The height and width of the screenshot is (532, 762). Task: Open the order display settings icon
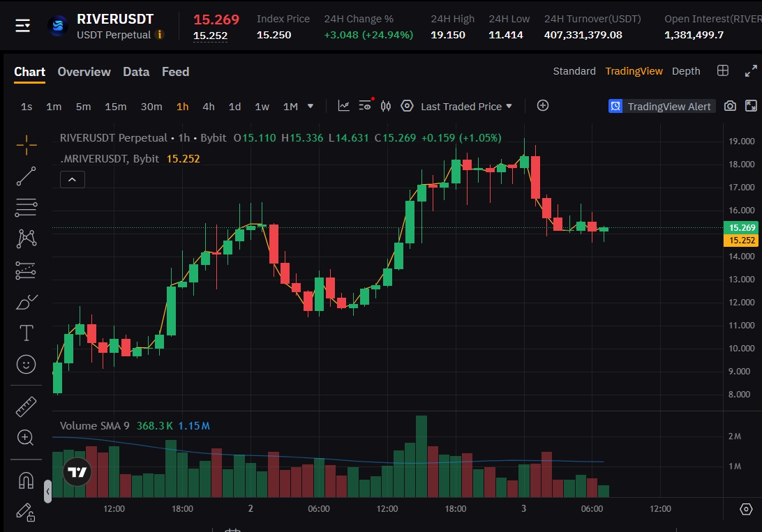(x=365, y=105)
